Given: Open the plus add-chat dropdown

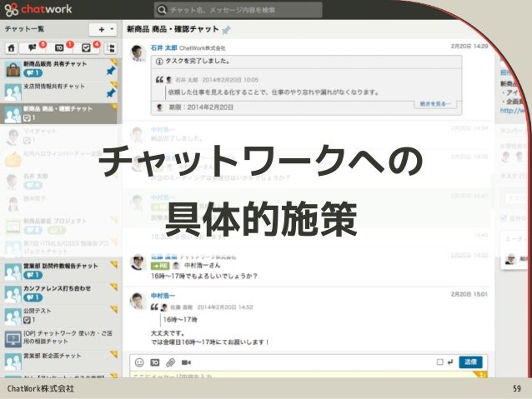Looking at the screenshot, I should 103,29.
